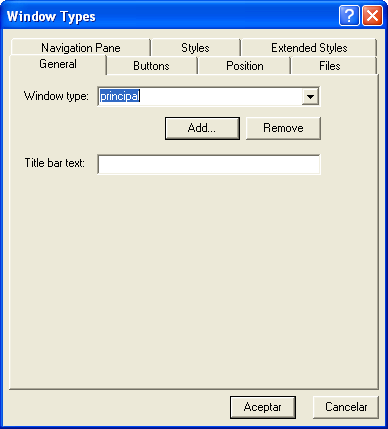Show the Files tab
This screenshot has height=429, width=388.
(330, 66)
